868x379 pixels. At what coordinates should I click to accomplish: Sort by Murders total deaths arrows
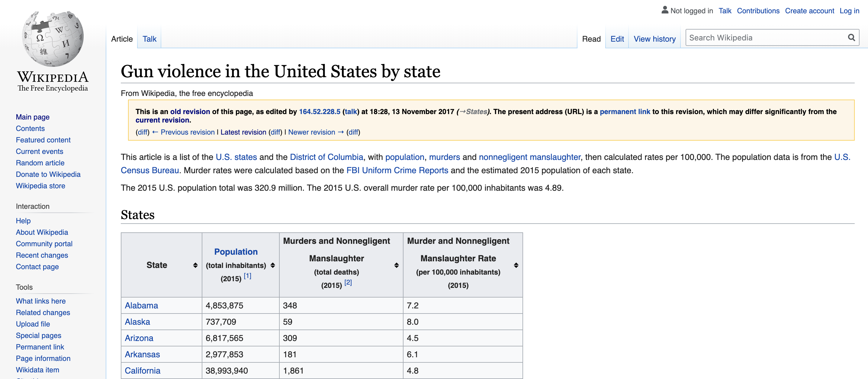[x=396, y=265]
